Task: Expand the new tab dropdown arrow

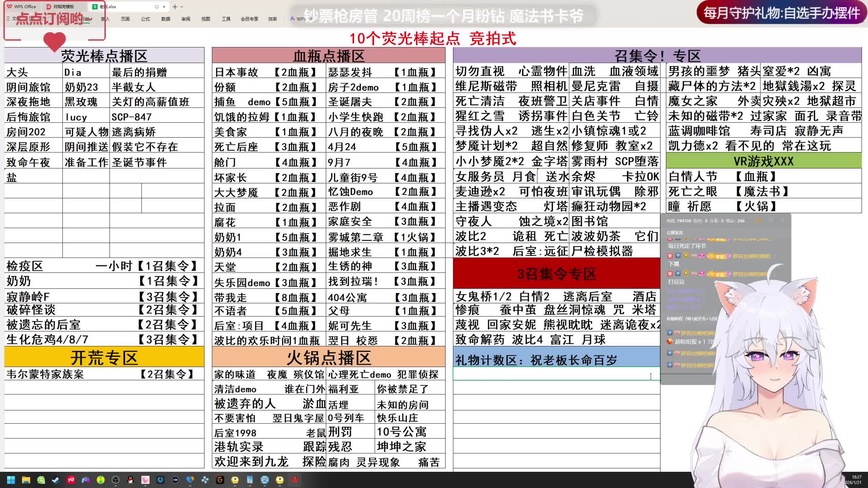Action: coord(182,6)
